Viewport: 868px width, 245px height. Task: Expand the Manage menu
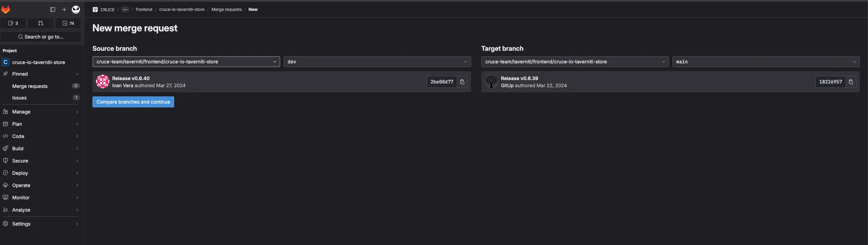click(x=41, y=112)
